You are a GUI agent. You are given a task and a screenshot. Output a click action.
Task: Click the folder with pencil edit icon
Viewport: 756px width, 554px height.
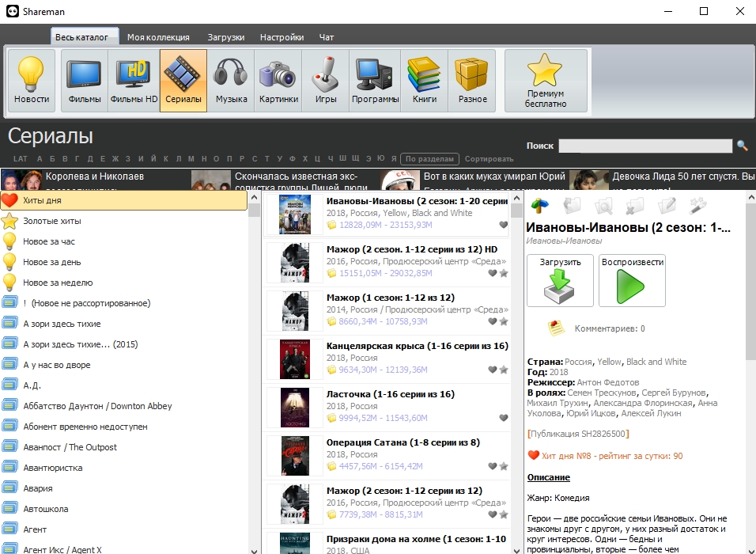point(667,206)
